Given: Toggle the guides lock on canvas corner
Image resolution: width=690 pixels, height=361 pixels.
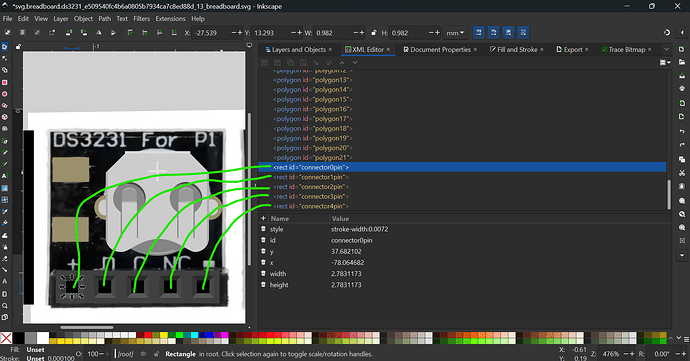Looking at the screenshot, I should coord(18,46).
